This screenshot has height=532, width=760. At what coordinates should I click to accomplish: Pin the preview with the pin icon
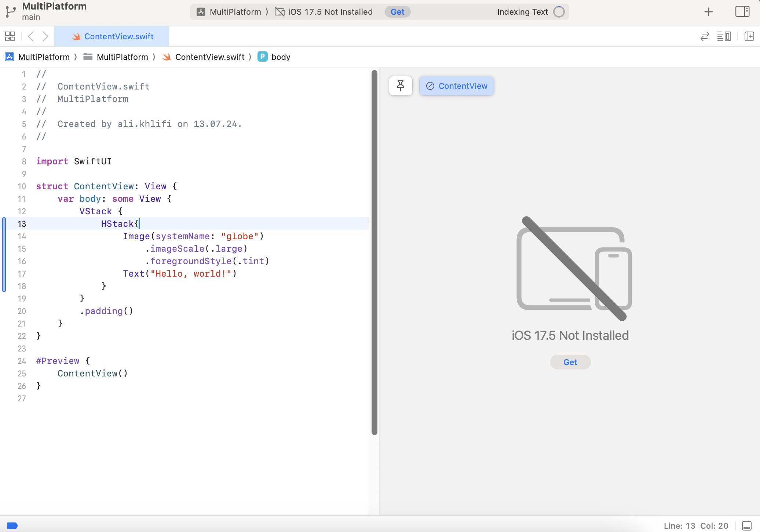(401, 86)
